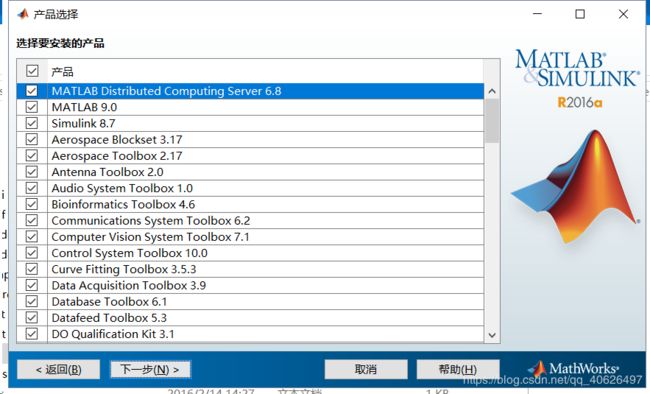650x394 pixels.
Task: Uncheck the Antenna Toolbox 2.0 checkbox
Action: click(32, 172)
